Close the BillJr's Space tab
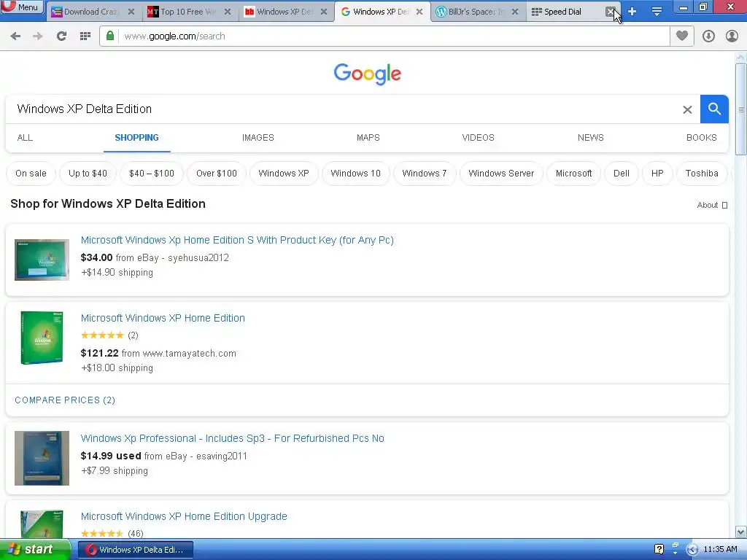Screen dimensions: 747x560 [x=515, y=12]
